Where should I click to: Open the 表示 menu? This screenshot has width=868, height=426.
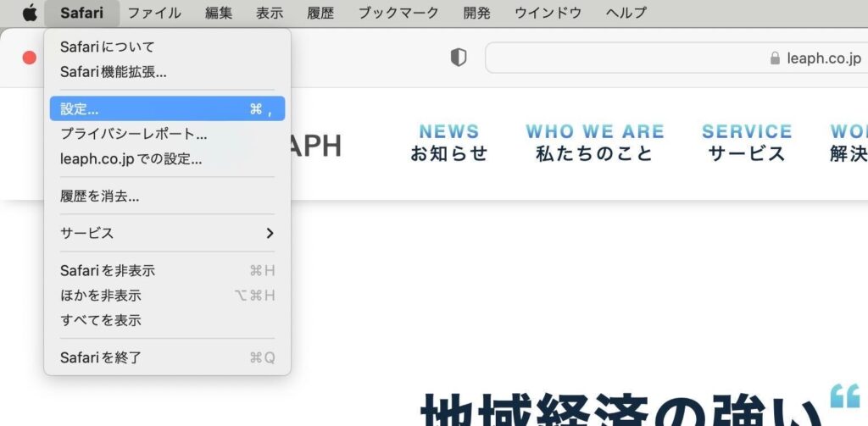click(x=270, y=13)
